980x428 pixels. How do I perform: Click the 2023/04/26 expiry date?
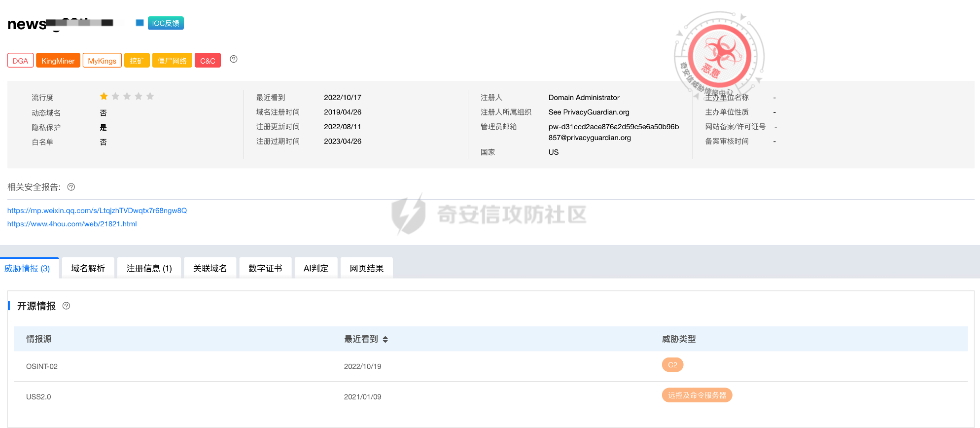pos(343,142)
